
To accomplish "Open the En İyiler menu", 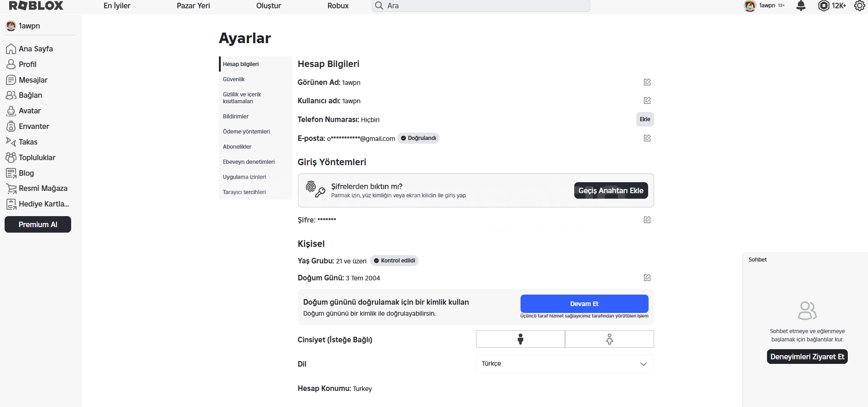I will [117, 6].
